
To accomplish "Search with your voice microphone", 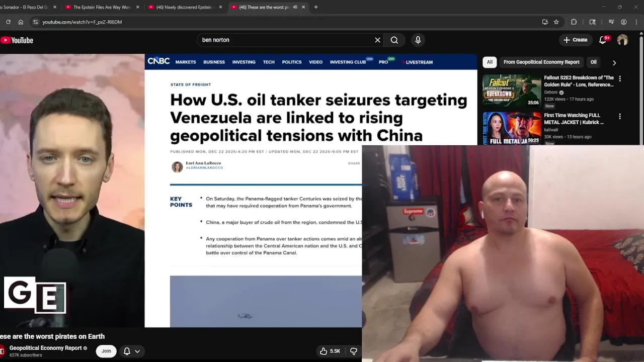I will (x=418, y=40).
